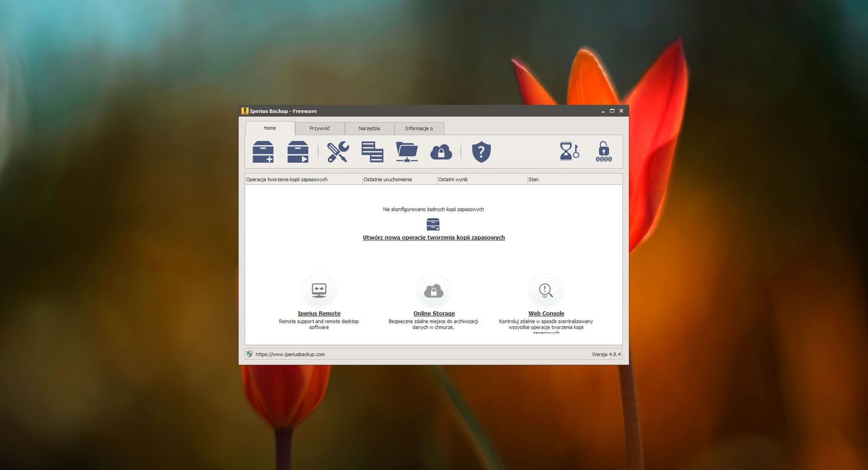This screenshot has height=470, width=868.
Task: Create new backup job toolbar icon
Action: point(263,152)
